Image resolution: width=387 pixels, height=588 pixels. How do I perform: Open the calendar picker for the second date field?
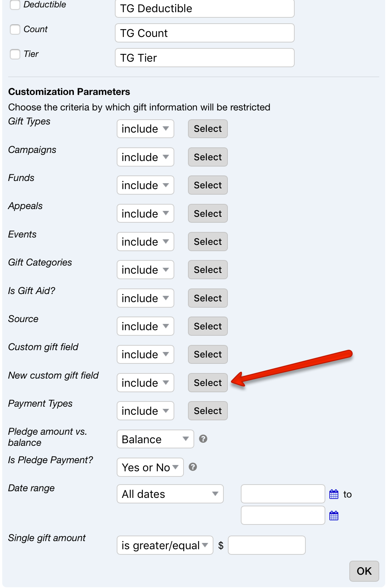tap(333, 515)
